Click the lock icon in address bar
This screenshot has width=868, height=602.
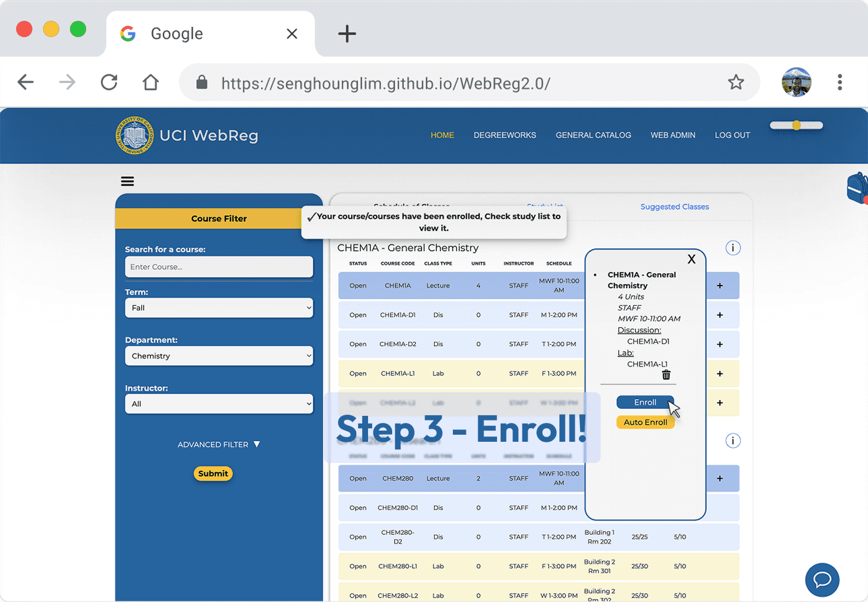[x=201, y=82]
